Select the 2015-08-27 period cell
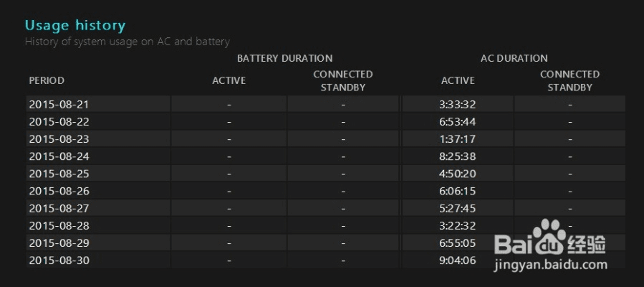Viewport: 644px width, 287px height. tap(59, 208)
